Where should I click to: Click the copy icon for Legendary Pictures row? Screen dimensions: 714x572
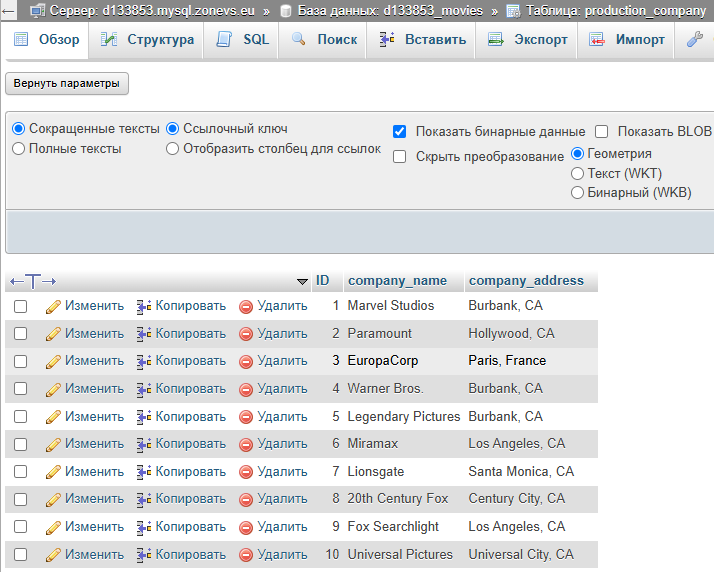[x=144, y=417]
